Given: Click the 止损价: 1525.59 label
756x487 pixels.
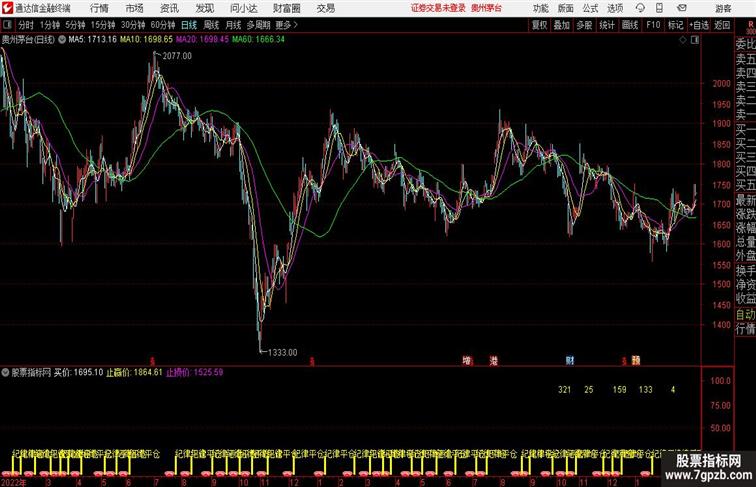Looking at the screenshot, I should (x=195, y=372).
